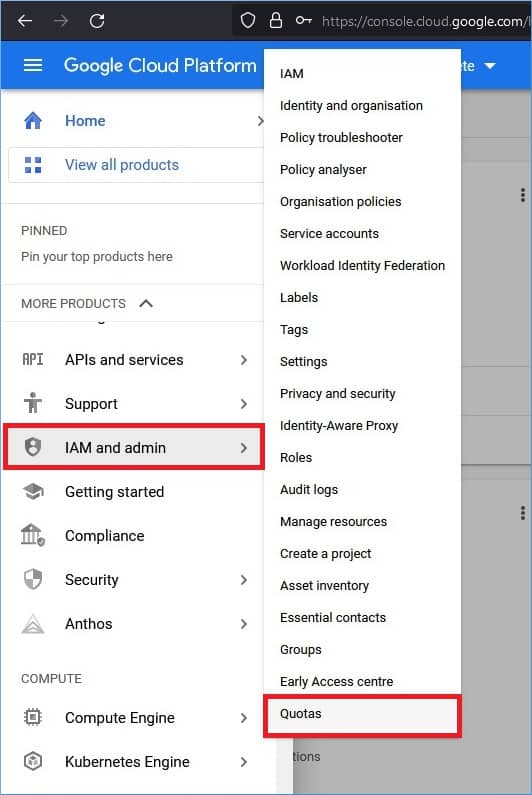Expand the Anthos submenu chevron
The height and width of the screenshot is (795, 532).
click(x=244, y=624)
